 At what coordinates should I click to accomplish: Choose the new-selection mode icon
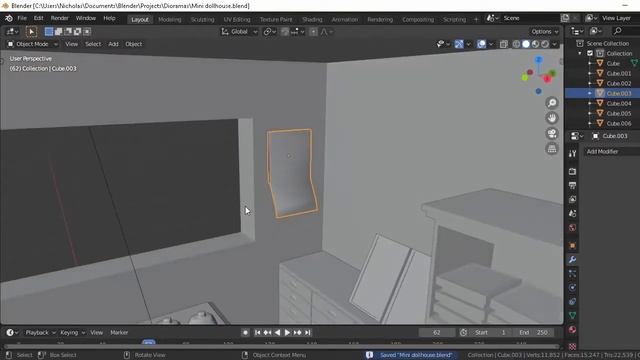click(x=49, y=31)
